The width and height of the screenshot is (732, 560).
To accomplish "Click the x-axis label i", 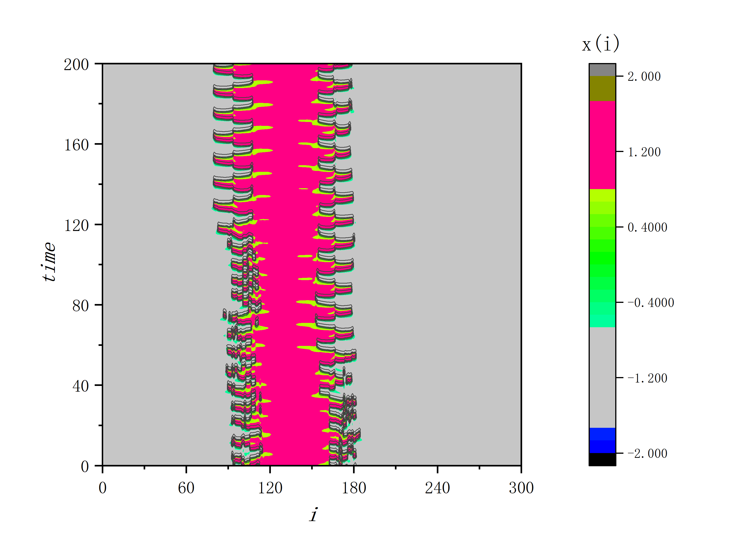I will click(x=313, y=514).
